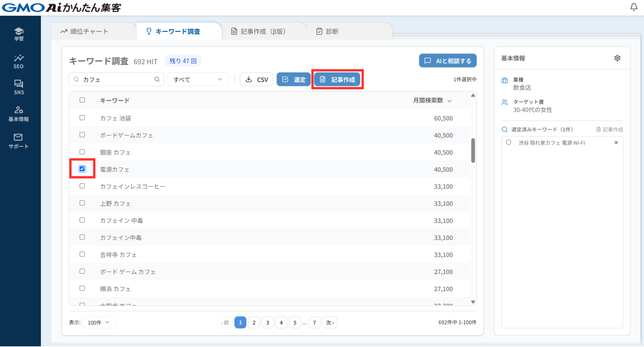Go to the SEO sidebar section
Screen dimensions: 644x347
click(x=19, y=61)
